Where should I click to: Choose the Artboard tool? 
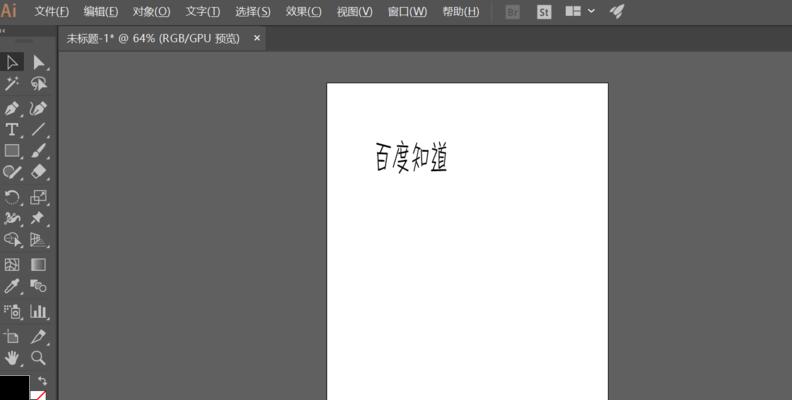pyautogui.click(x=12, y=336)
